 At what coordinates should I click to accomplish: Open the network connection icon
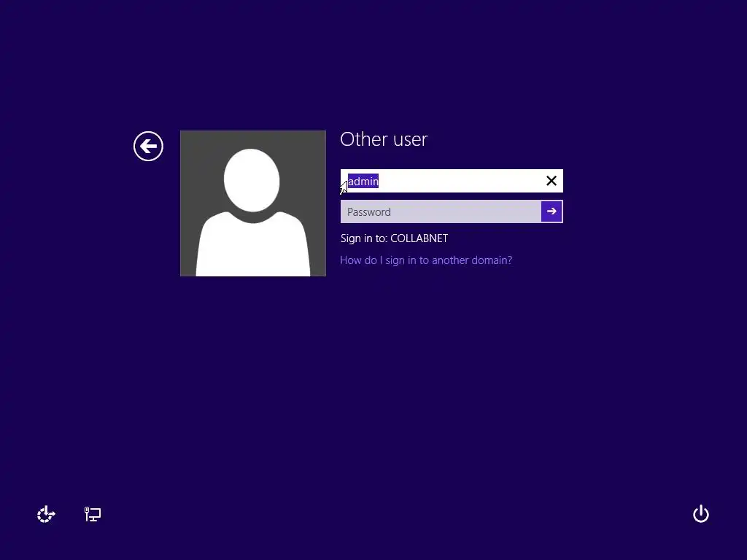pyautogui.click(x=93, y=514)
